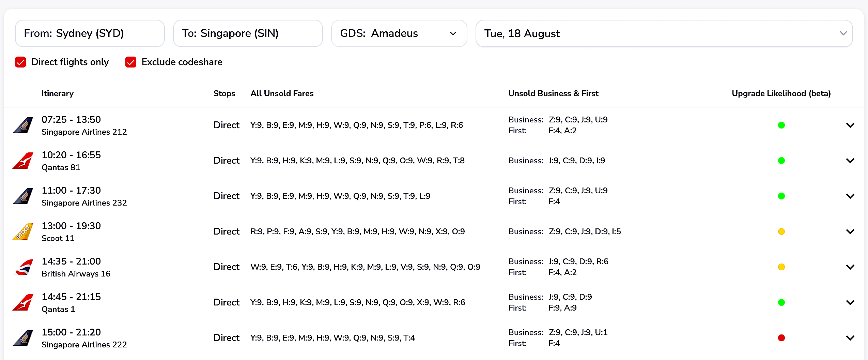Uncheck Direct flights only checkbox
This screenshot has width=868, height=360.
pos(20,62)
